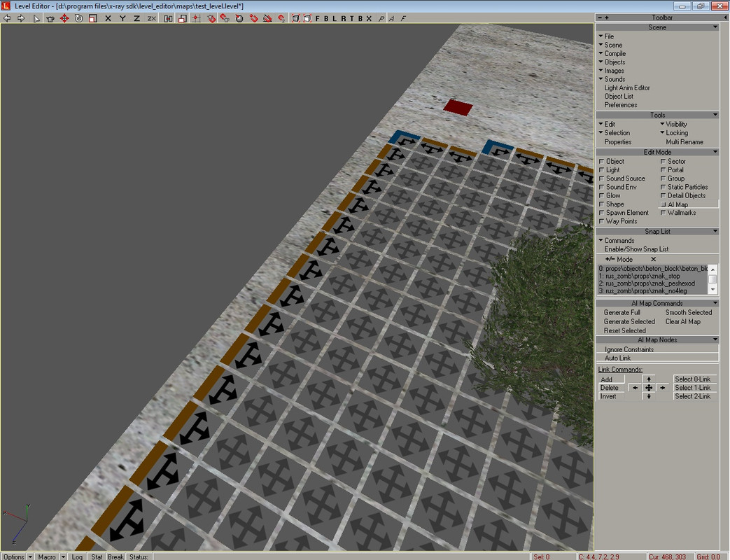
Task: Enable Wallmarks edit mode checkbox
Action: coord(663,213)
